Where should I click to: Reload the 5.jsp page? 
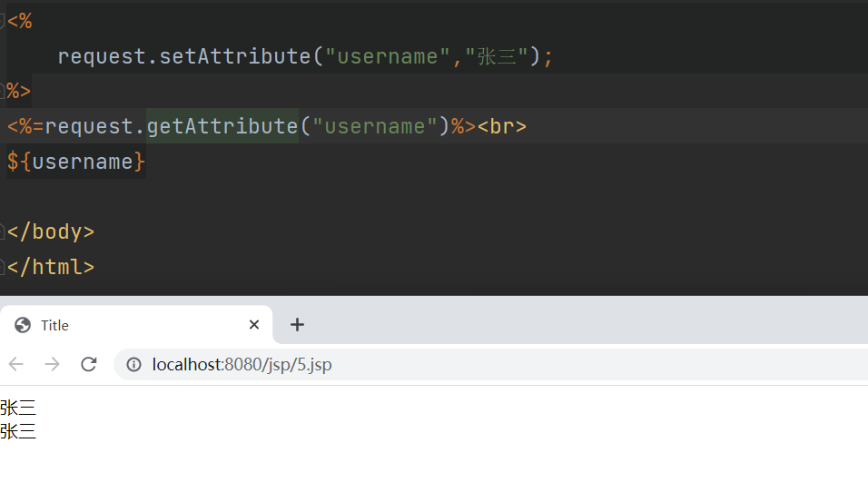pos(89,364)
